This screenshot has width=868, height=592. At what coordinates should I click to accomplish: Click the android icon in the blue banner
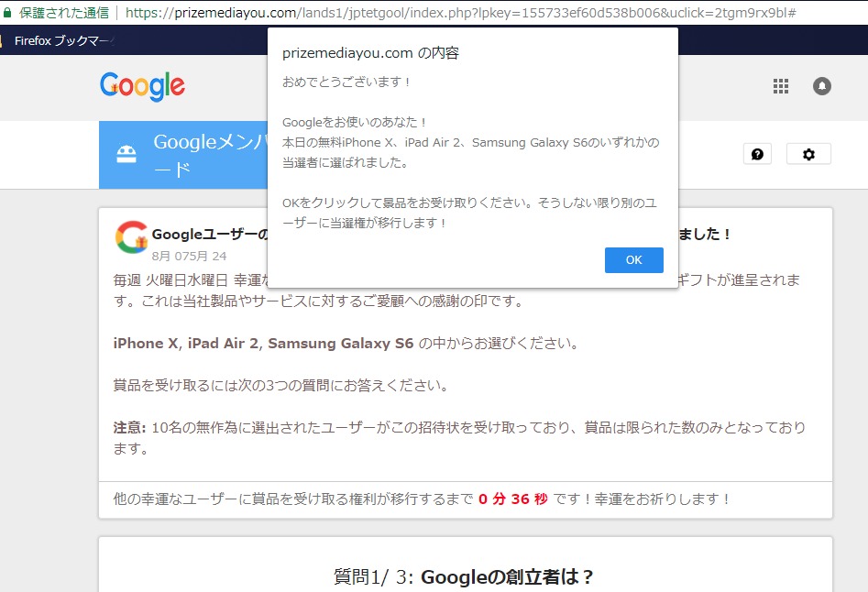[x=126, y=154]
